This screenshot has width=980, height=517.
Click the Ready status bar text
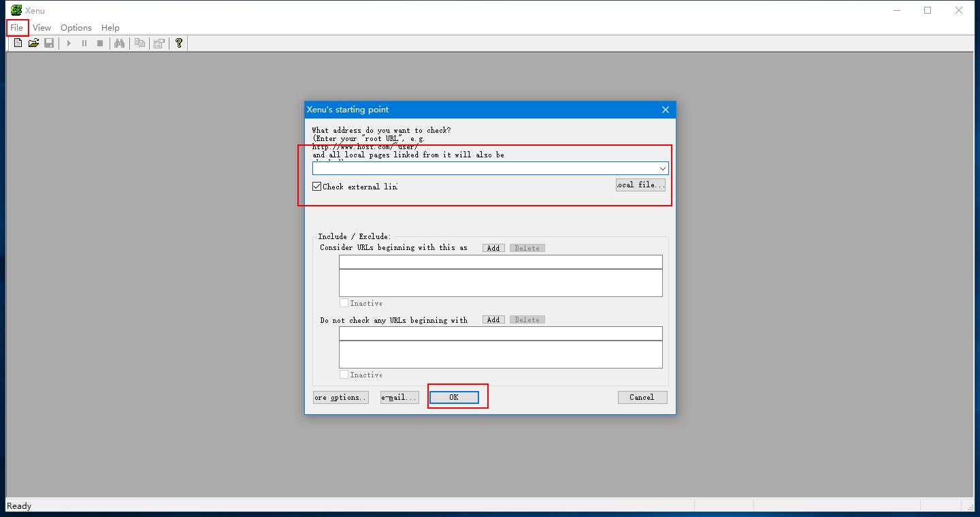[x=19, y=505]
